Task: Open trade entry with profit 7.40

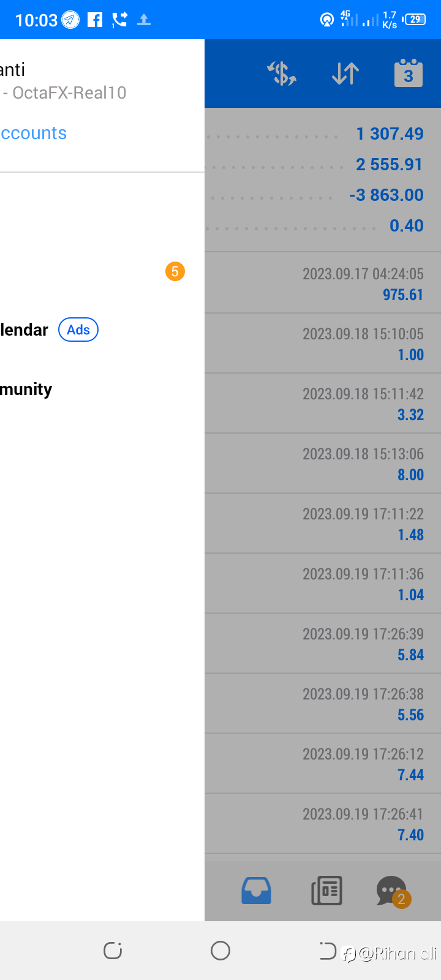Action: pyautogui.click(x=323, y=824)
